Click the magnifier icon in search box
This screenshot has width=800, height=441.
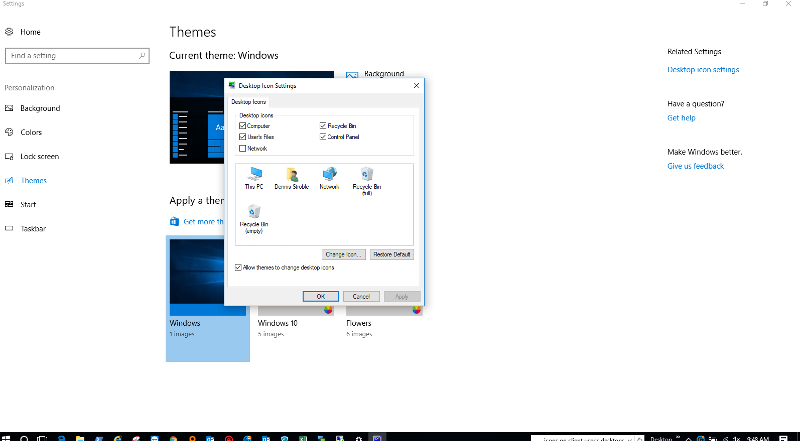pyautogui.click(x=142, y=56)
